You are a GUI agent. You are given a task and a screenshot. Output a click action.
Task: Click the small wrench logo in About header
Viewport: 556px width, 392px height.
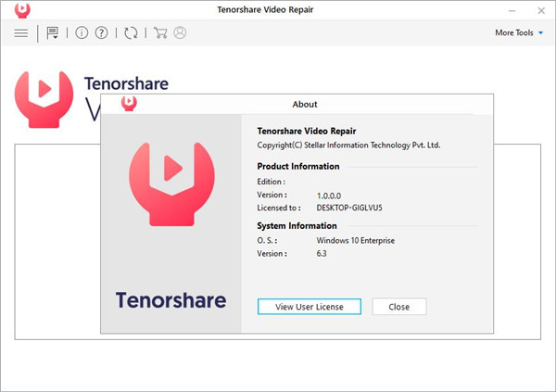[x=129, y=103]
